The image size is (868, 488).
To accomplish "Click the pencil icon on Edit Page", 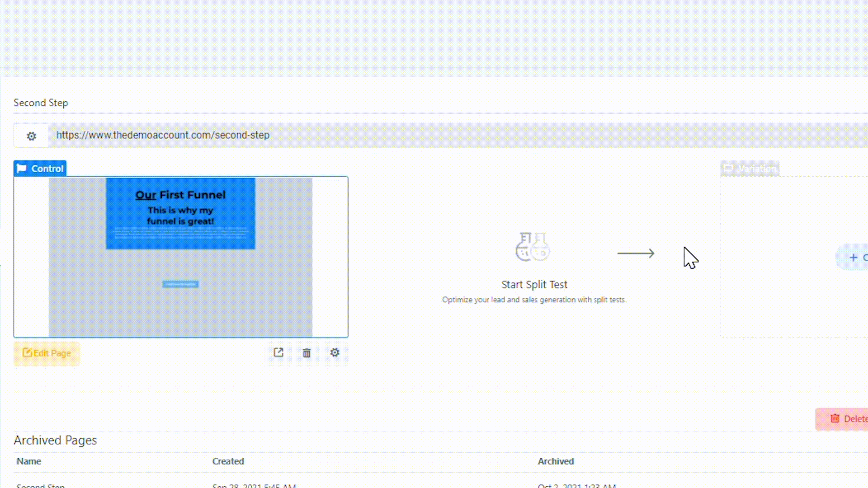I will coord(27,353).
